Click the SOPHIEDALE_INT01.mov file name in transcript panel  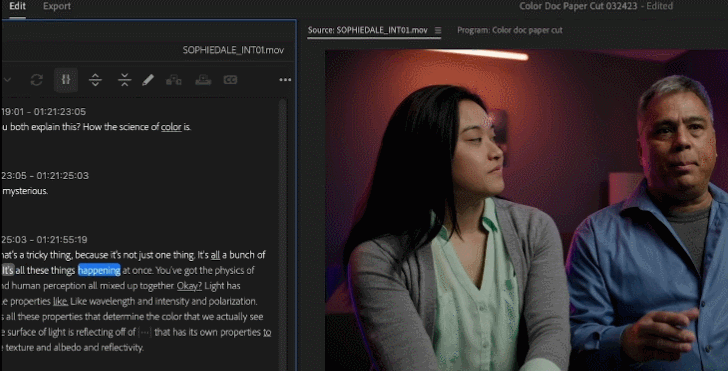tap(233, 50)
